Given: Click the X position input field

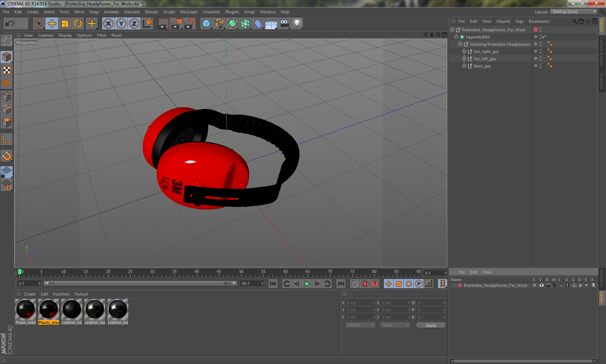Looking at the screenshot, I should 361,303.
